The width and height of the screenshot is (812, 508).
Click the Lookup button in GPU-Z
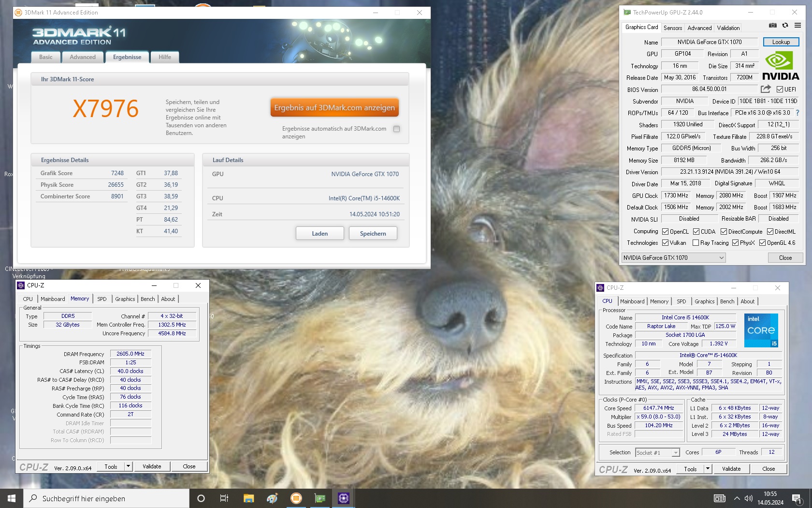point(781,42)
